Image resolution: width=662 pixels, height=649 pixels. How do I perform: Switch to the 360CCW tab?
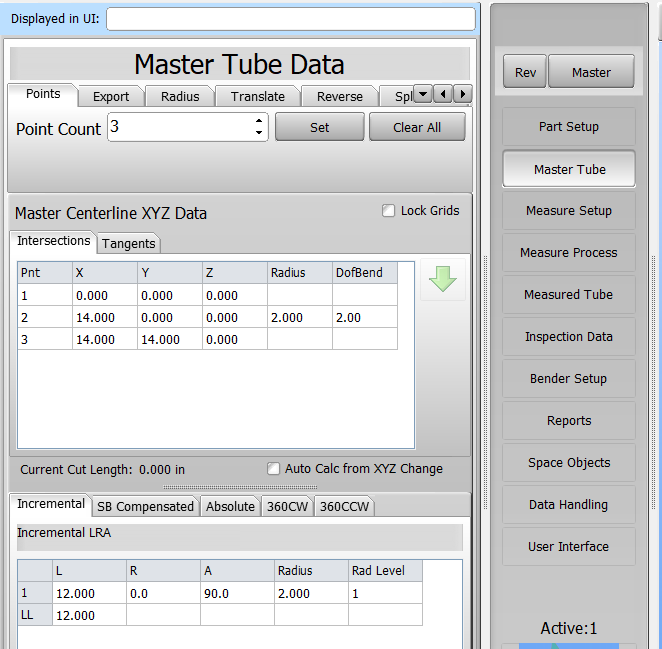tap(345, 506)
